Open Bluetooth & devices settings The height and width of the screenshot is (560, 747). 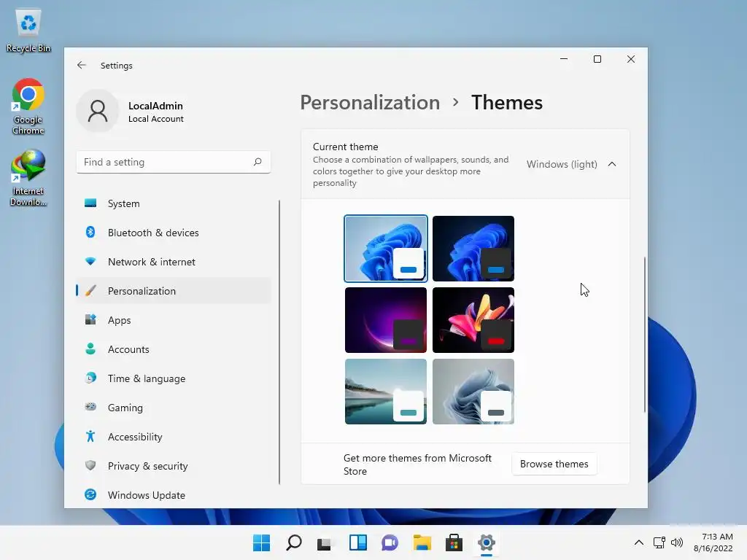point(174,233)
